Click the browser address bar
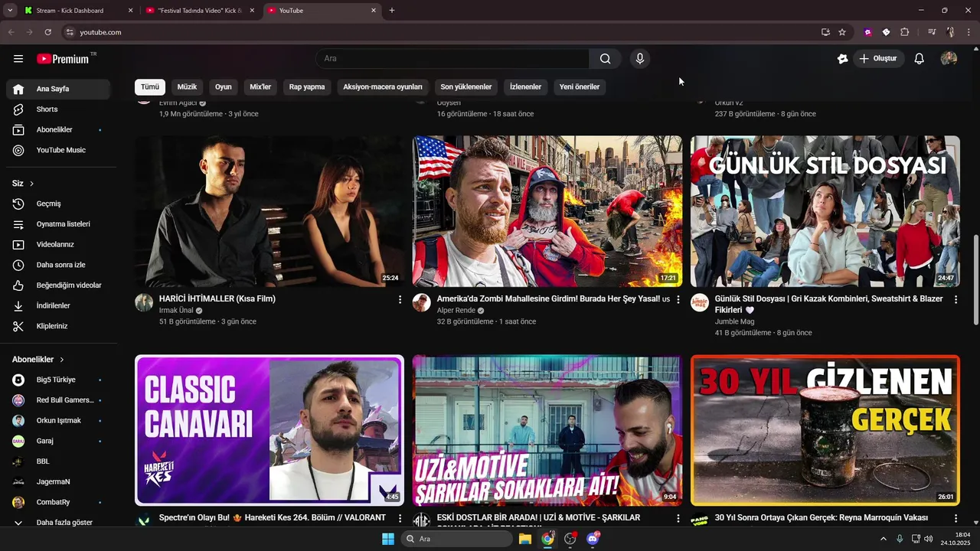 440,32
